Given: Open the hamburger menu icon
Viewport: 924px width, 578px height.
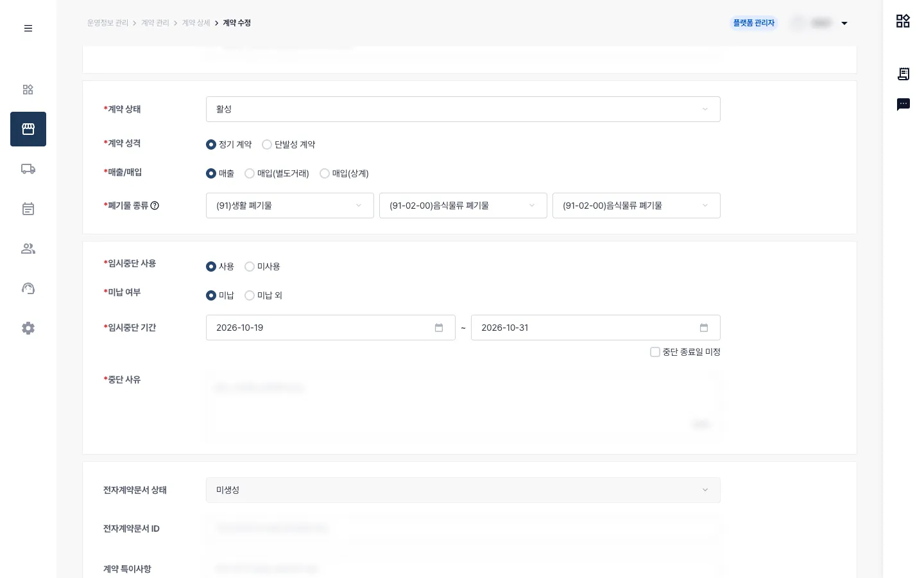Looking at the screenshot, I should [x=28, y=28].
